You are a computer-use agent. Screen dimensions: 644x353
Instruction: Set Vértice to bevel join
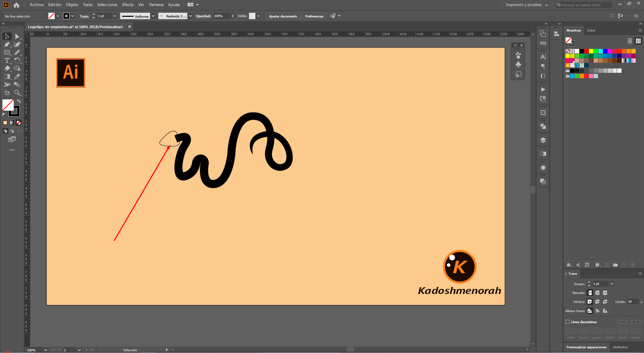click(605, 302)
